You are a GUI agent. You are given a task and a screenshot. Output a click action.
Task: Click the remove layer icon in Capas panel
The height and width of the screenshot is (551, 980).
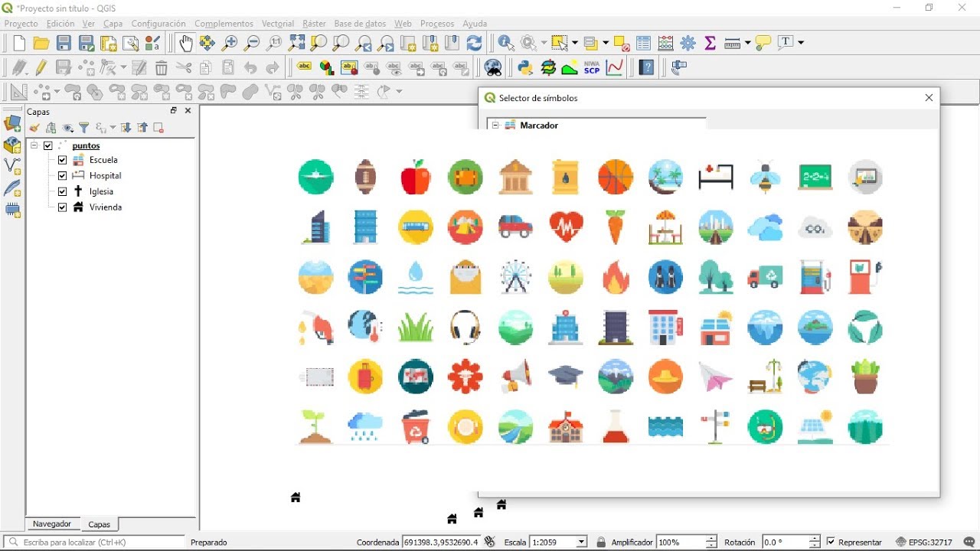(158, 128)
